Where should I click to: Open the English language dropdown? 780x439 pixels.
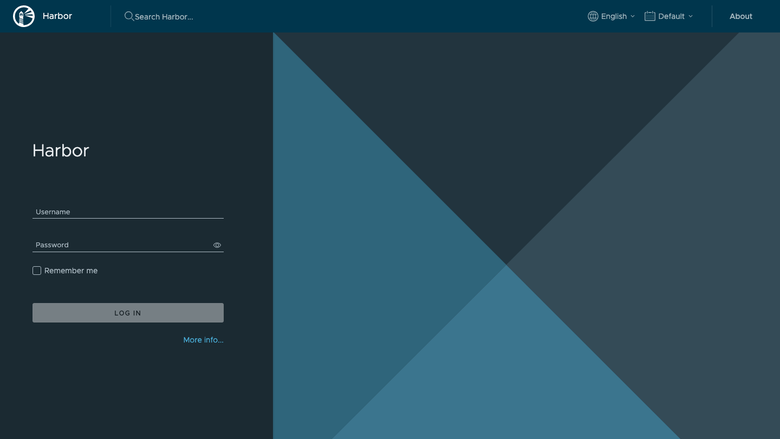[611, 16]
